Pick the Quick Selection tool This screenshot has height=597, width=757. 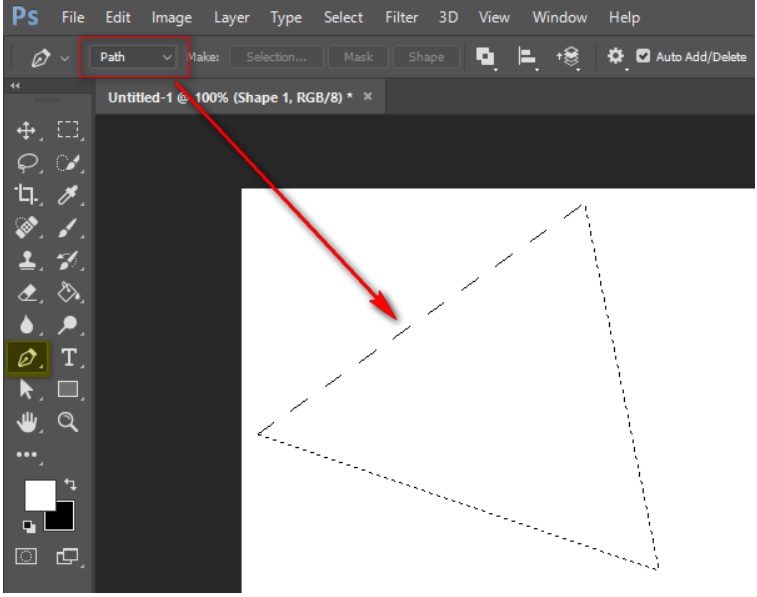[68, 163]
